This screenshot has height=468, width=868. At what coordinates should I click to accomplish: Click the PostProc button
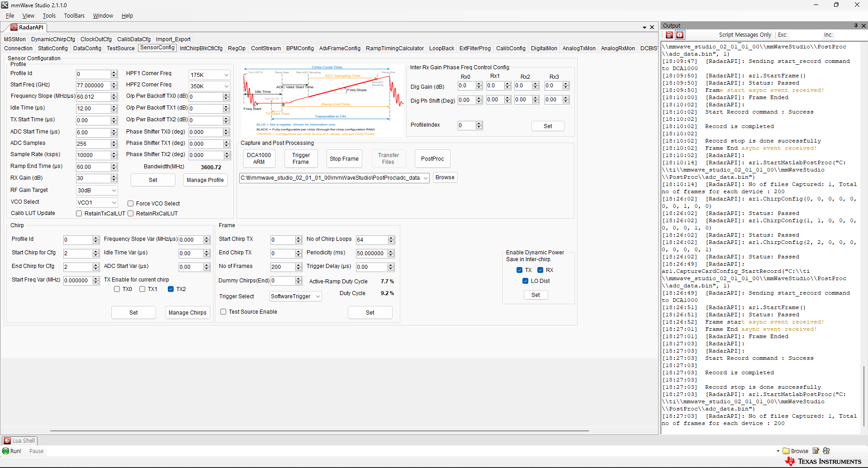tap(432, 159)
